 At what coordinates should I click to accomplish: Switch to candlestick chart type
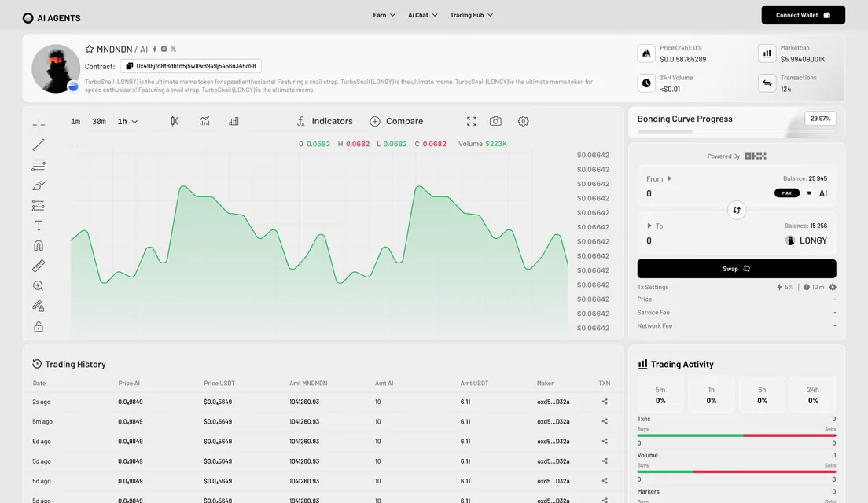tap(175, 121)
